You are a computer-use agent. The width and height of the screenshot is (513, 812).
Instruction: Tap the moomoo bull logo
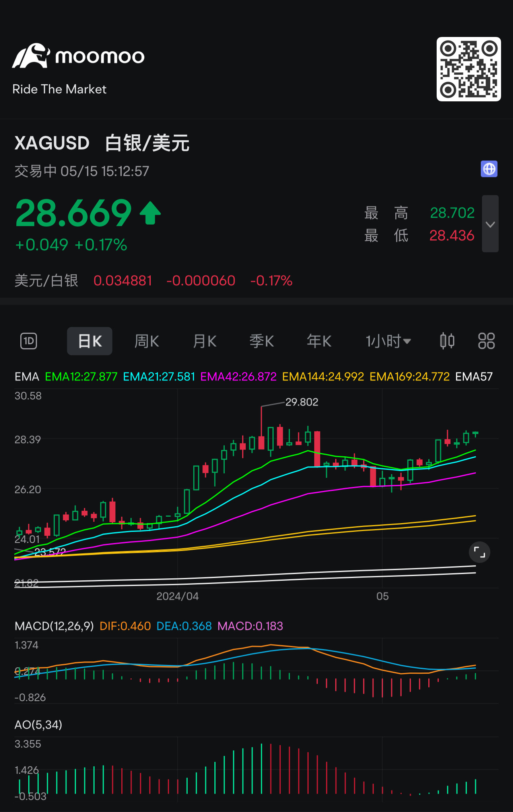[31, 56]
